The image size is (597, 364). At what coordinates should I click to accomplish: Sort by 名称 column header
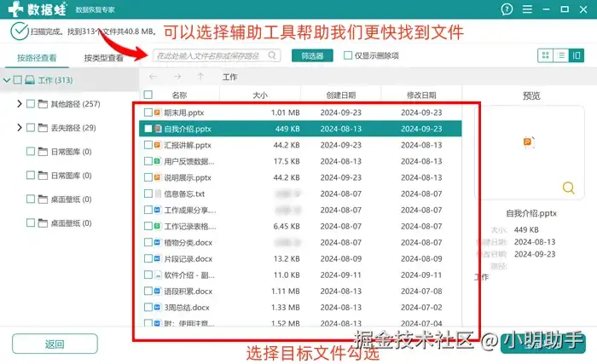pyautogui.click(x=179, y=95)
